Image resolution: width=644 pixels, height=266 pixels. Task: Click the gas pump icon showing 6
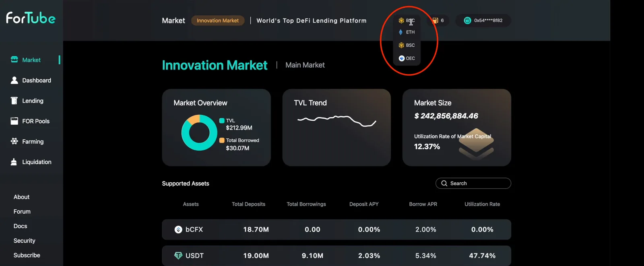tap(435, 21)
